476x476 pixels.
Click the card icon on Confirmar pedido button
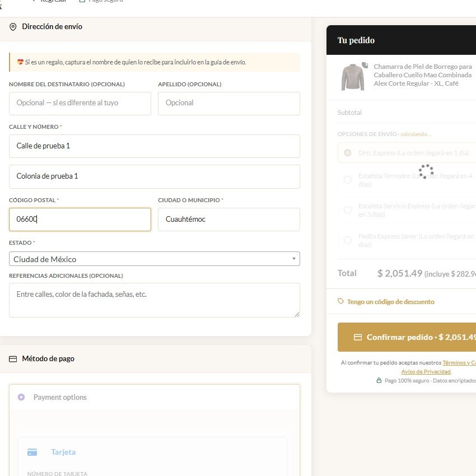pos(358,337)
